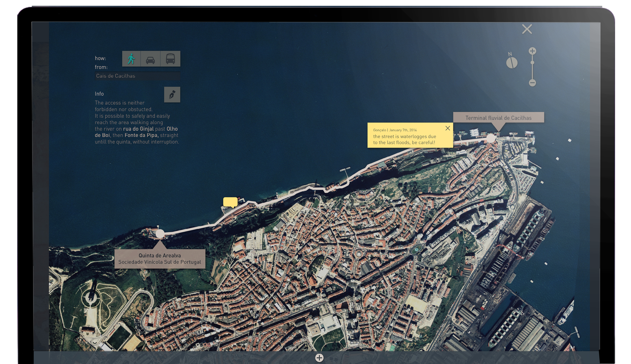Expand bottom bar with the plus icon
This screenshot has height=364, width=631.
(x=319, y=358)
